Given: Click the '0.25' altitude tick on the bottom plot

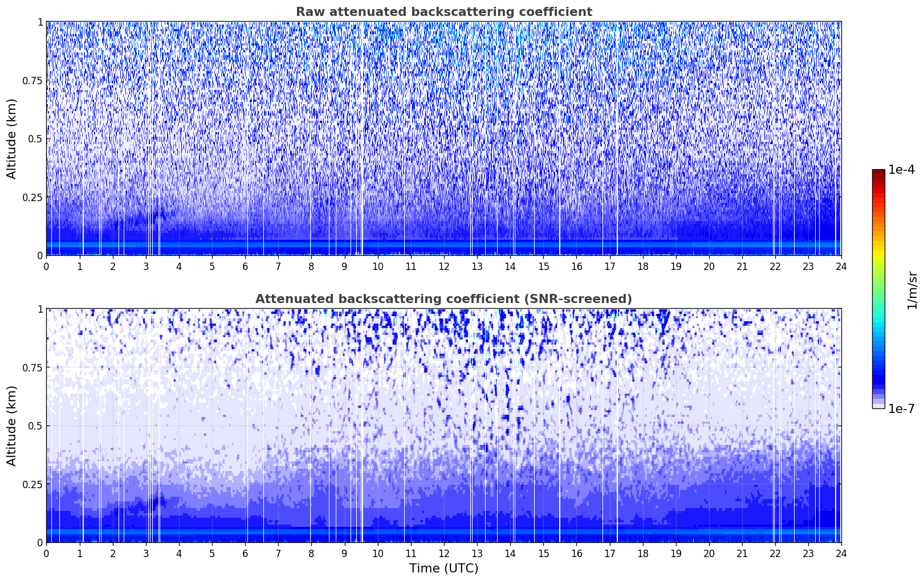Looking at the screenshot, I should [x=32, y=485].
